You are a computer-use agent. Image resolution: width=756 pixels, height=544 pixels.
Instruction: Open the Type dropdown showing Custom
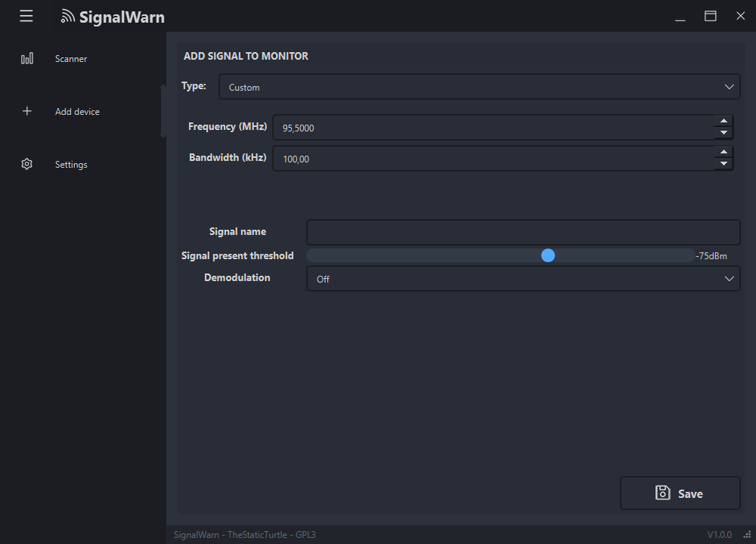tap(479, 86)
